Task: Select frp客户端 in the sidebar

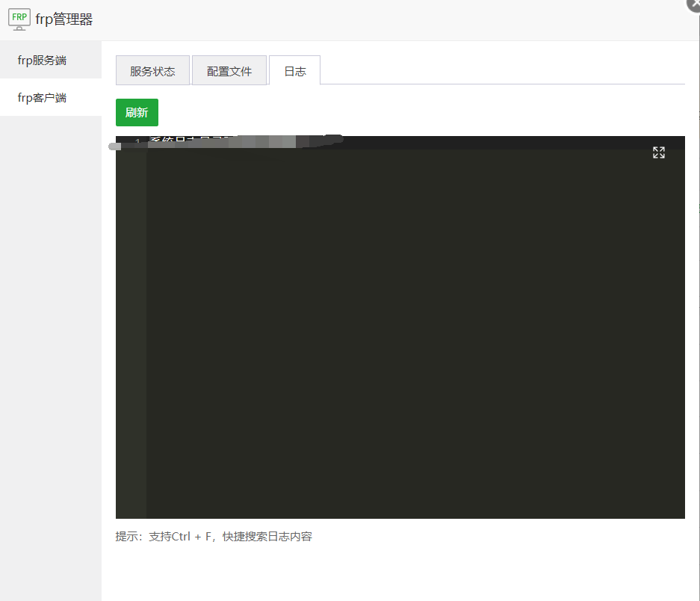Action: pos(43,98)
